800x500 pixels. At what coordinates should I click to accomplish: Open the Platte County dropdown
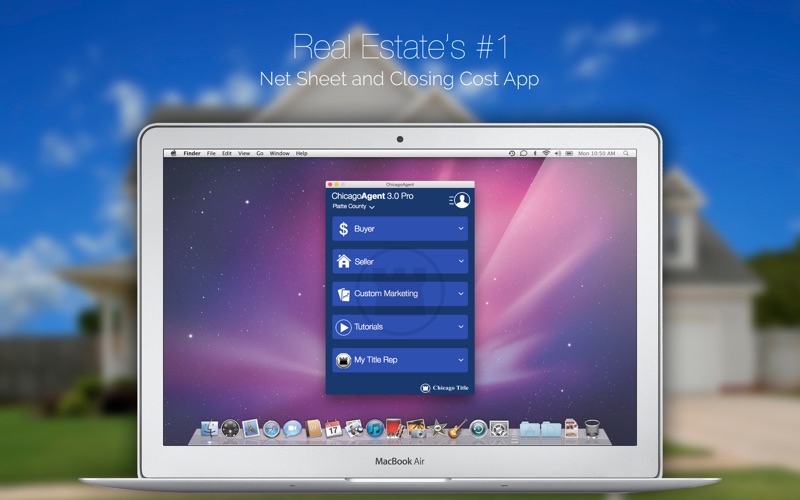click(x=353, y=207)
